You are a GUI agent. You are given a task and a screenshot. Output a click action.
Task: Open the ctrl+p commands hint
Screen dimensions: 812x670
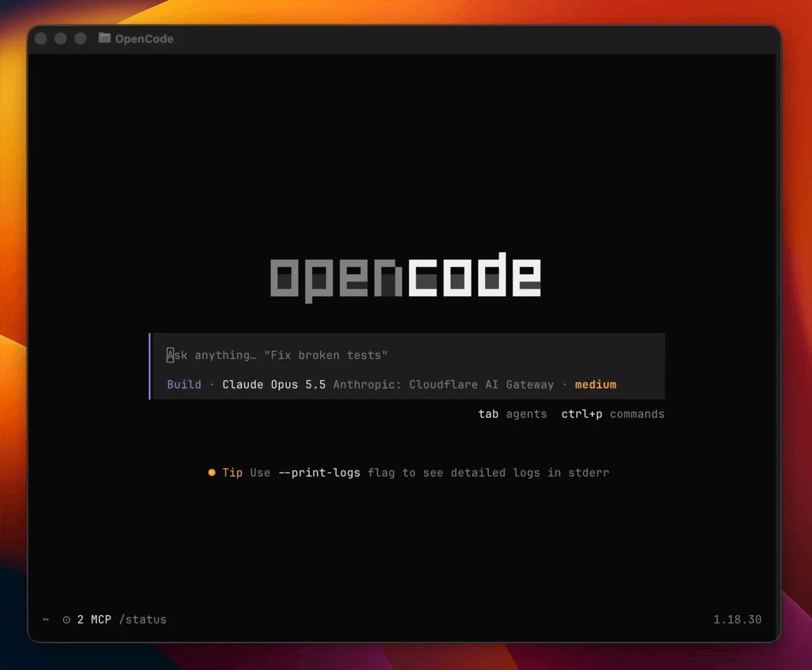[x=613, y=414]
